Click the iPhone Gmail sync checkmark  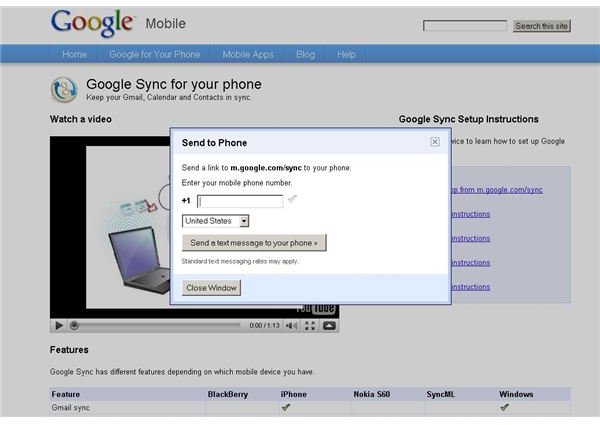coord(285,407)
